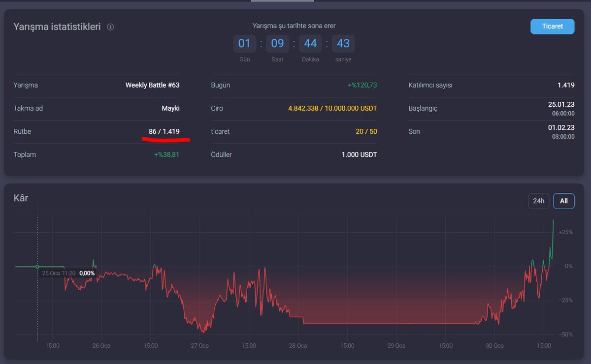Click the Rütbe label
The height and width of the screenshot is (364, 591).
pos(22,131)
